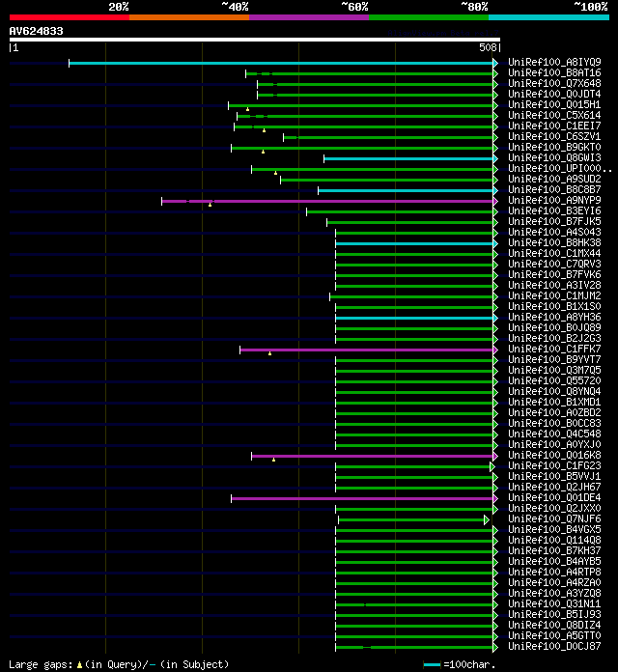Click the cyan alignment bar of UniRef100_B8C8B7
Screen dimensions: 618x672
pos(406,190)
